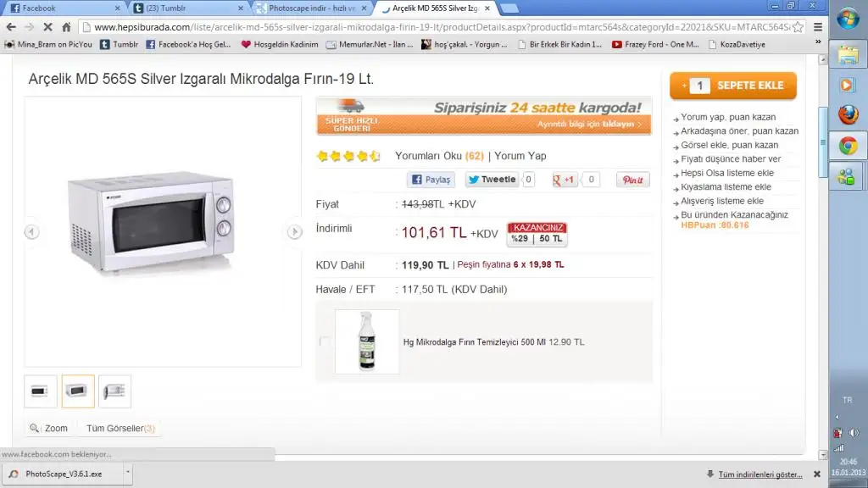Click Yorum yap, puan kazan link
This screenshot has height=488, width=868.
(728, 117)
